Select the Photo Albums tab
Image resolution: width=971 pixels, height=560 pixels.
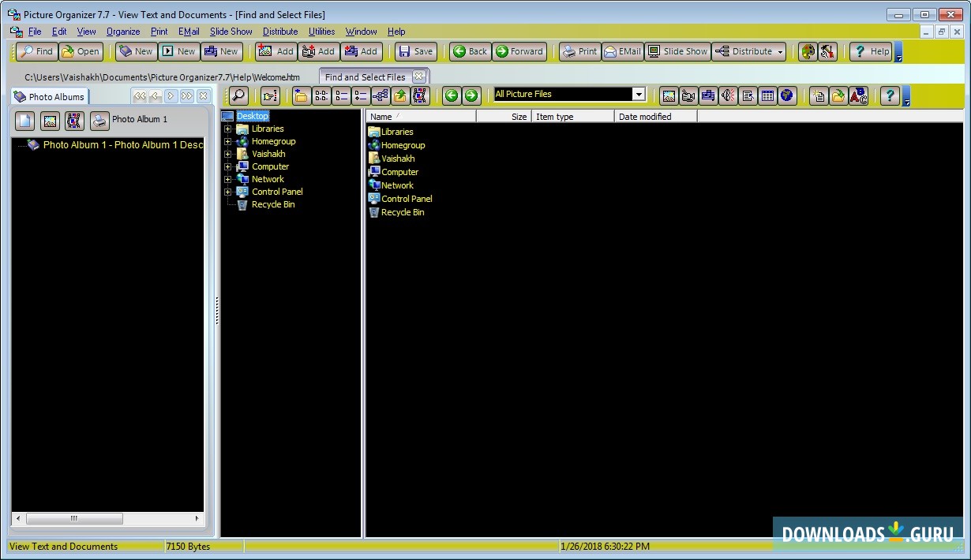(50, 97)
